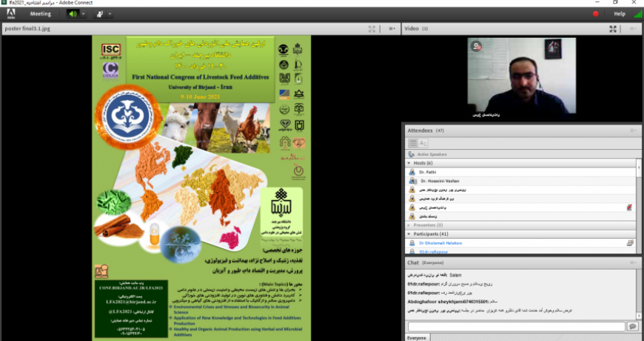Collapse the Participants (41) group
Screen dimensions: 644x341
point(409,234)
